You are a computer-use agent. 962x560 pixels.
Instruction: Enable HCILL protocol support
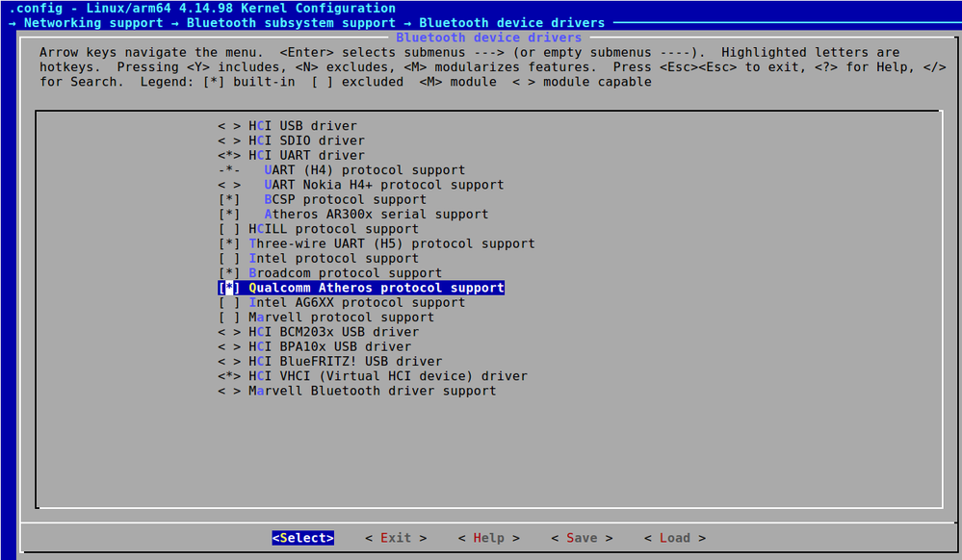point(319,229)
